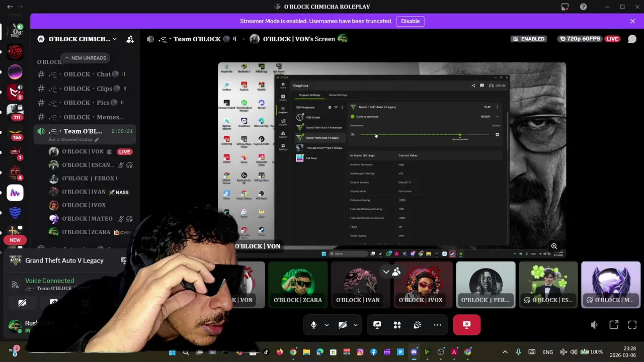644x362 pixels.
Task: Click the NEW servers indicator button
Action: [15, 240]
